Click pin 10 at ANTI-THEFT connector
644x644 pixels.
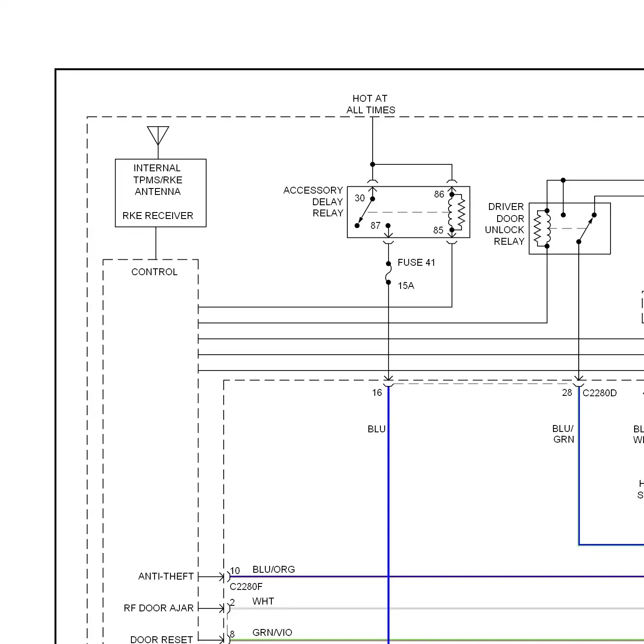[235, 571]
